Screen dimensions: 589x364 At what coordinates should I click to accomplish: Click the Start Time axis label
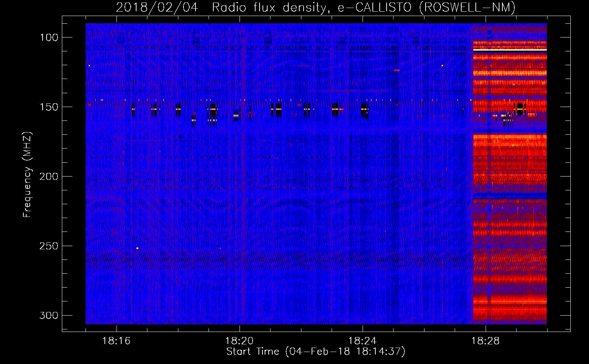(x=316, y=352)
